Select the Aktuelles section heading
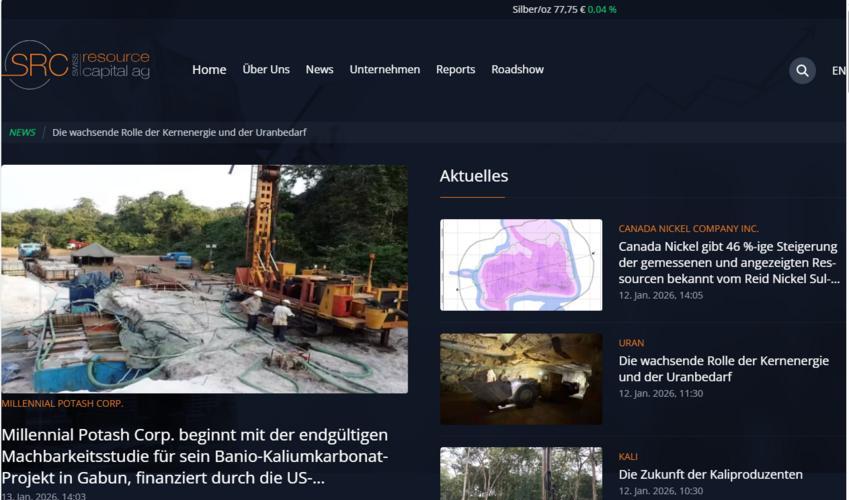The image size is (849, 500). tap(474, 176)
